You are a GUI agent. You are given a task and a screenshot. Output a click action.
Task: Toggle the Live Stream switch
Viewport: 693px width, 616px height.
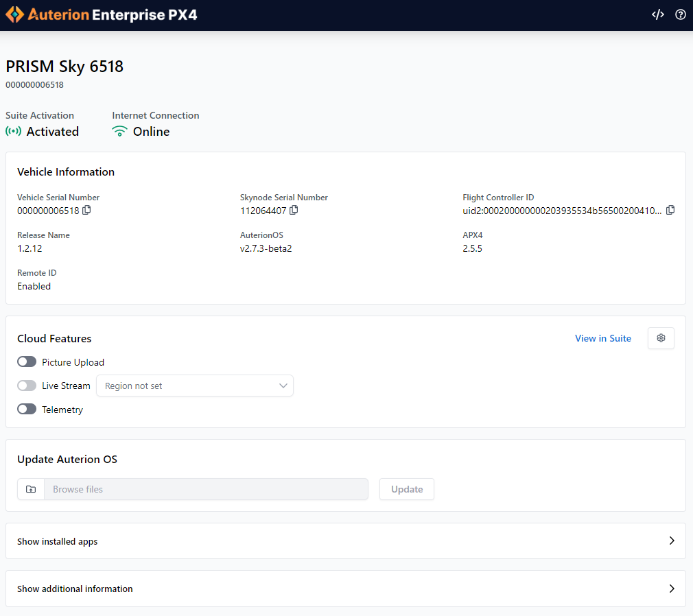pos(27,386)
